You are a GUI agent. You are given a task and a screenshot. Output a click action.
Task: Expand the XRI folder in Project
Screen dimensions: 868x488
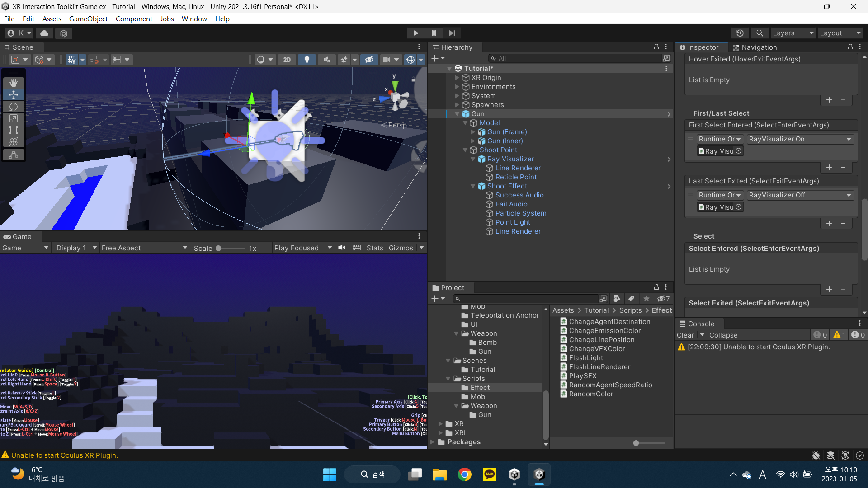(440, 433)
